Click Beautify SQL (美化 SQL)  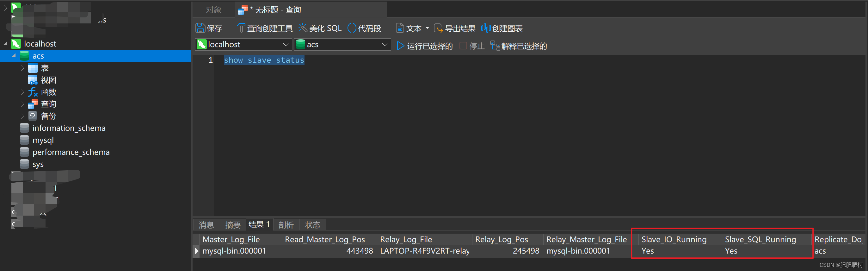point(320,28)
